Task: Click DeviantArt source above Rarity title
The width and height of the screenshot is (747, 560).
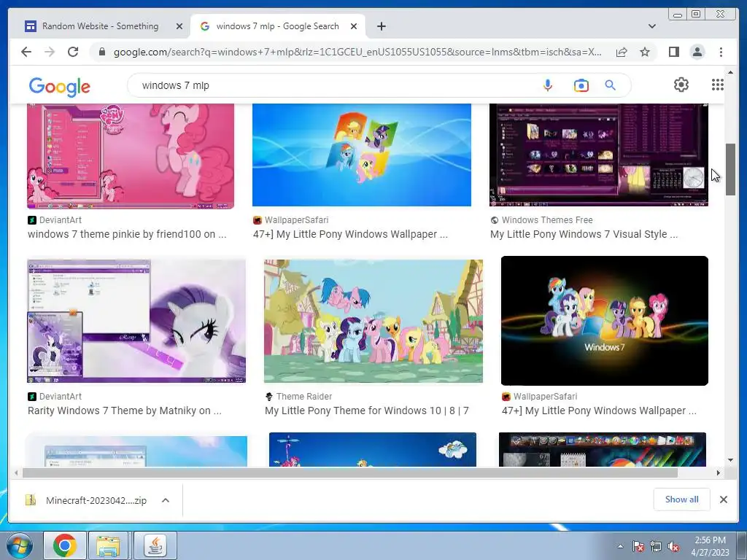Action: [x=60, y=396]
